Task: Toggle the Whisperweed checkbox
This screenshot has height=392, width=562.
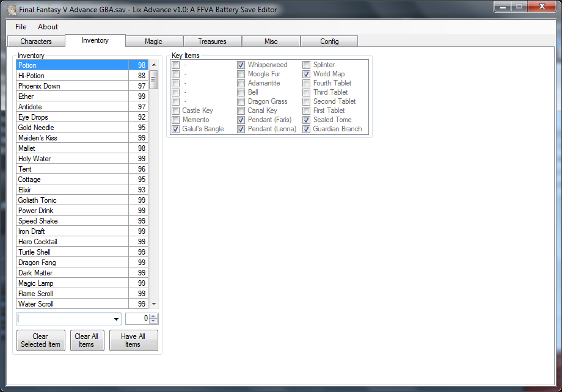Action: click(x=241, y=65)
